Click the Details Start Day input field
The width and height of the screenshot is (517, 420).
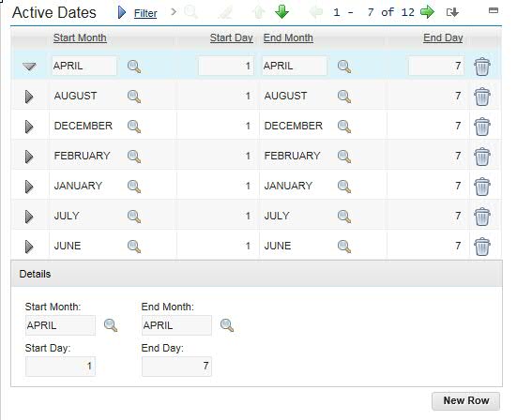(x=60, y=366)
